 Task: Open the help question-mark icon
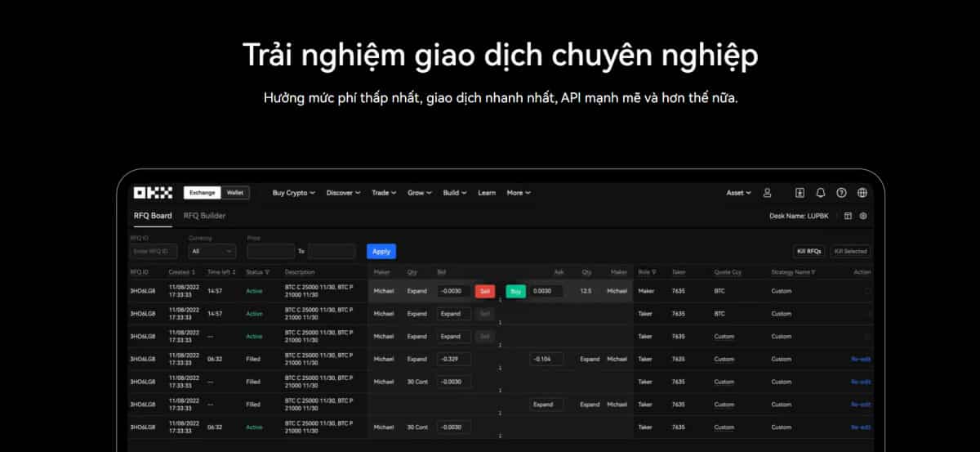[x=842, y=193]
